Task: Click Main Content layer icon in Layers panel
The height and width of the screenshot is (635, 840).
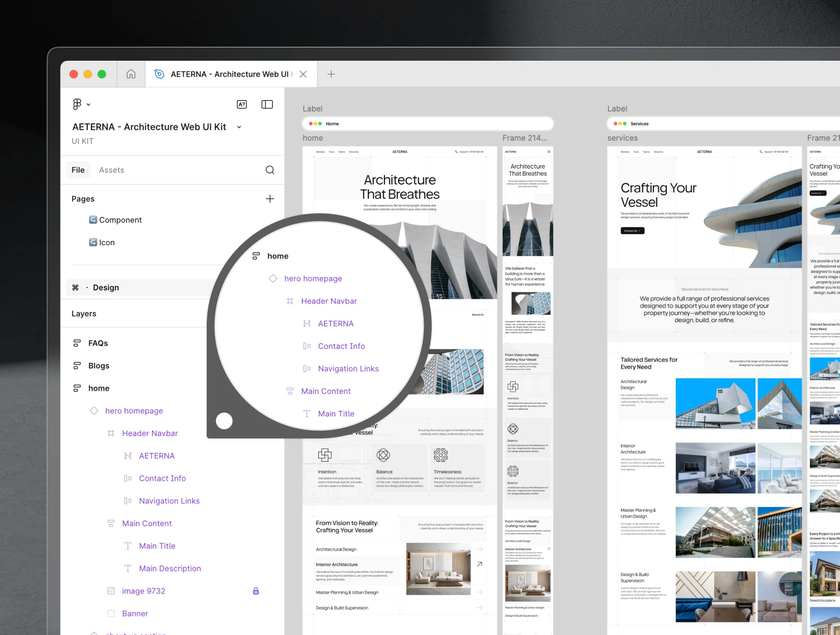Action: tap(111, 523)
